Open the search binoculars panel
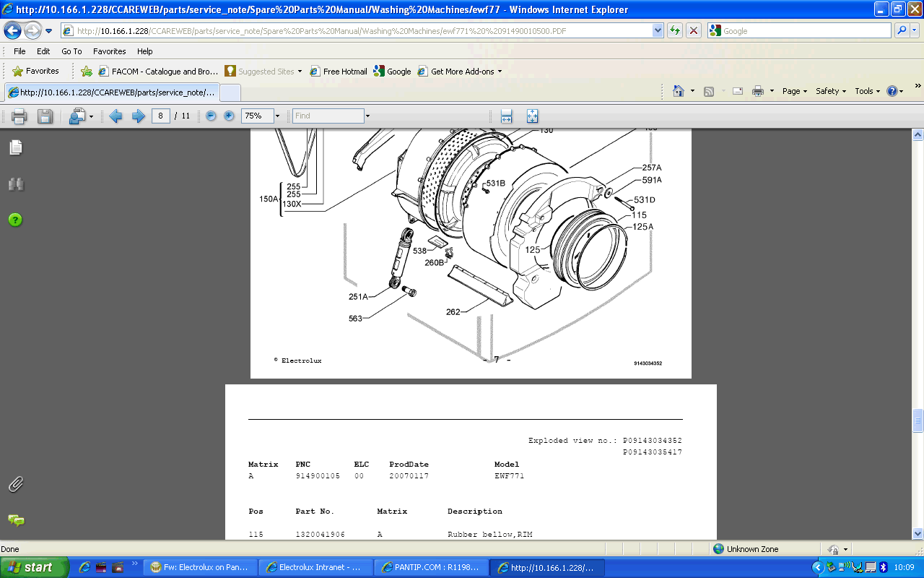Screen dimensions: 924x578 (x=16, y=184)
